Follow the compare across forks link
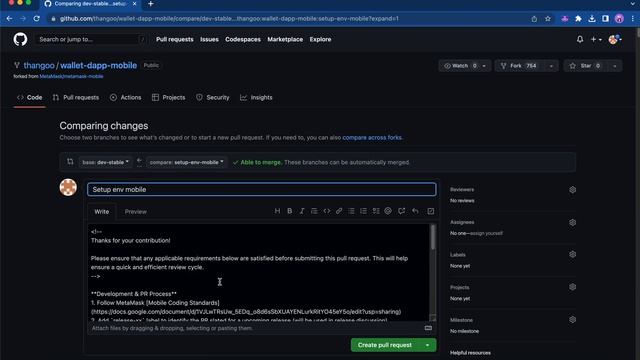The height and width of the screenshot is (360, 640). 372,138
